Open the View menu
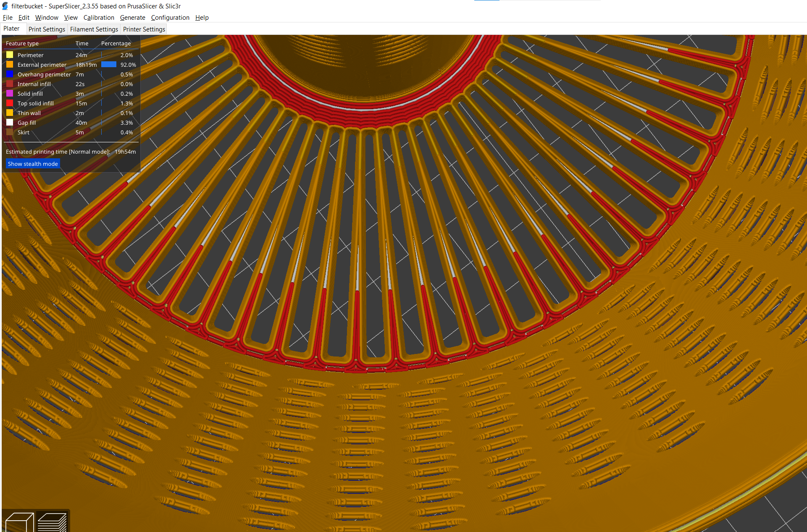This screenshot has width=807, height=532. tap(71, 18)
